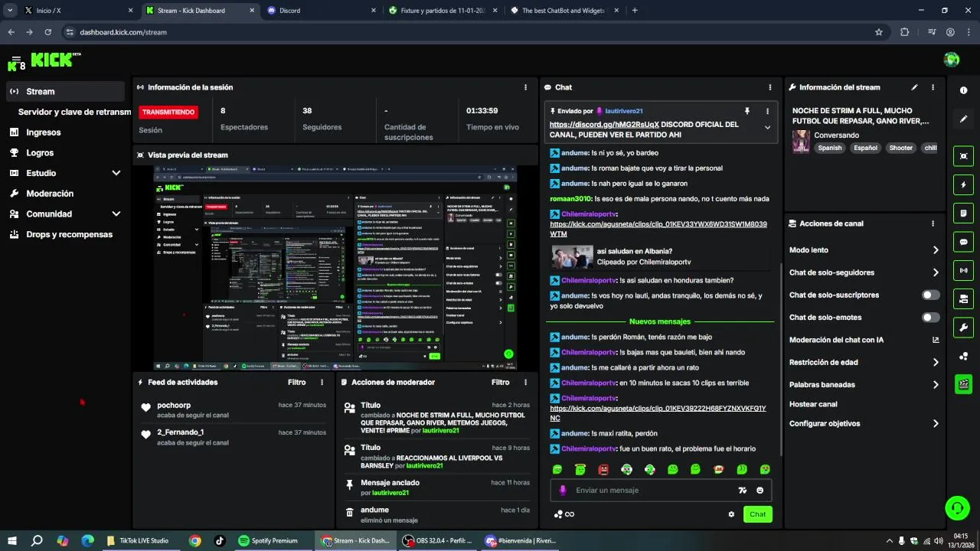Open the Chrome tab search dropdown arrow
The height and width of the screenshot is (551, 980).
(10, 10)
